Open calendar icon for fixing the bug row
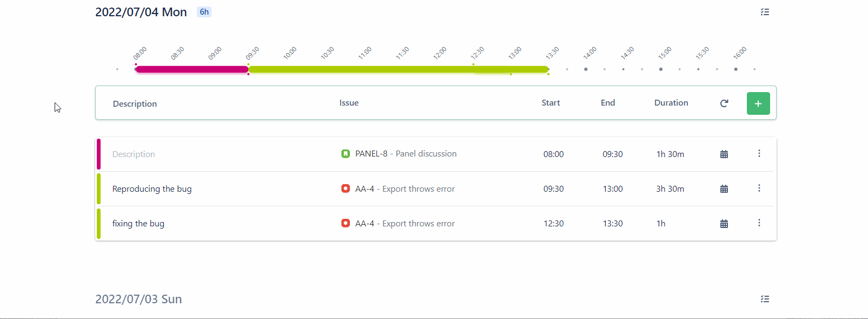 [724, 224]
